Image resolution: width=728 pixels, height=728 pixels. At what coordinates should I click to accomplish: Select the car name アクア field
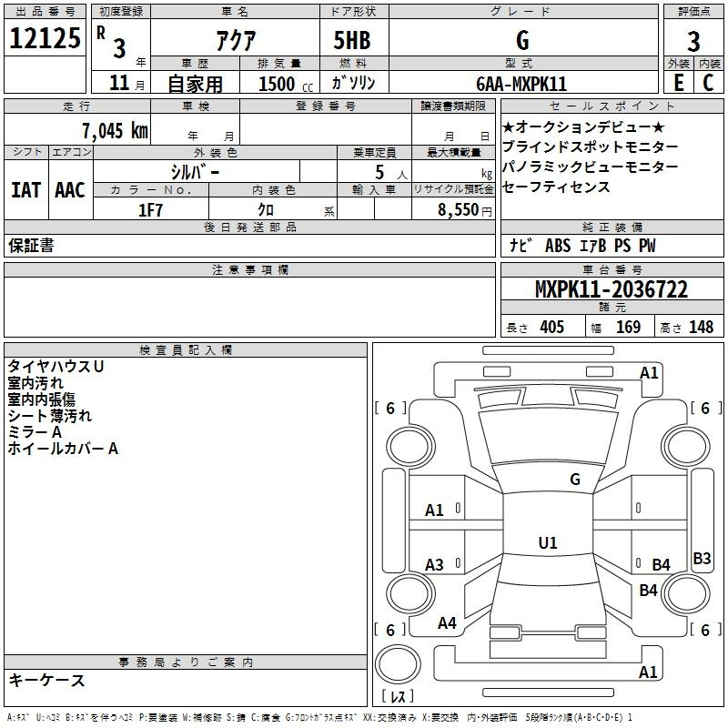235,41
